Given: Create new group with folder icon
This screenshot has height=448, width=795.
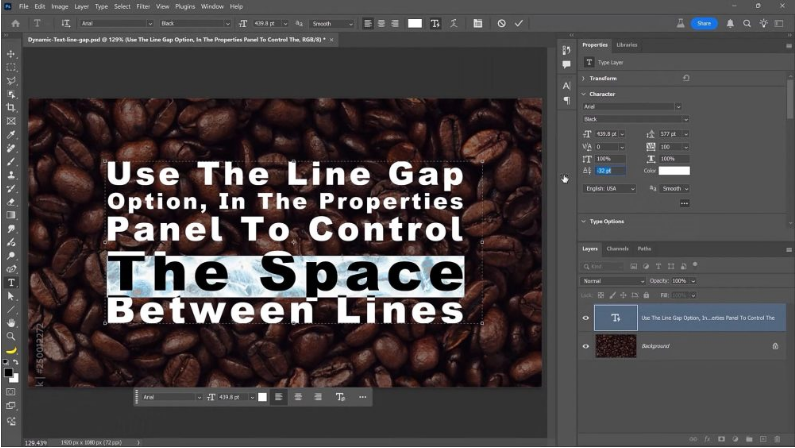Looking at the screenshot, I should click(749, 439).
